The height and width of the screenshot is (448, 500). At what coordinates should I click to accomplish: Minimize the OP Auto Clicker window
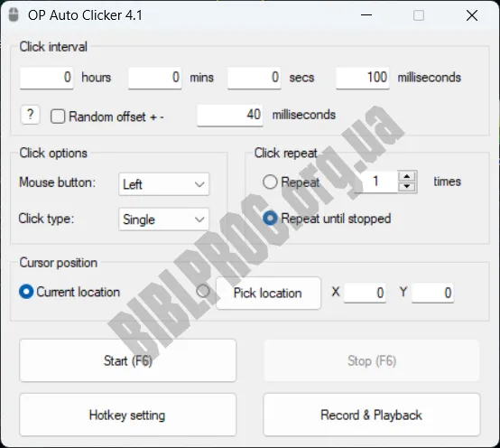(x=366, y=15)
